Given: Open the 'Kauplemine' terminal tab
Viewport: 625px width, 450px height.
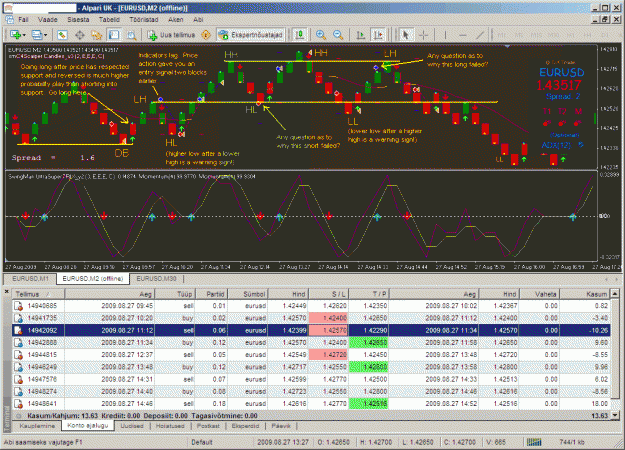Looking at the screenshot, I should click(x=37, y=426).
